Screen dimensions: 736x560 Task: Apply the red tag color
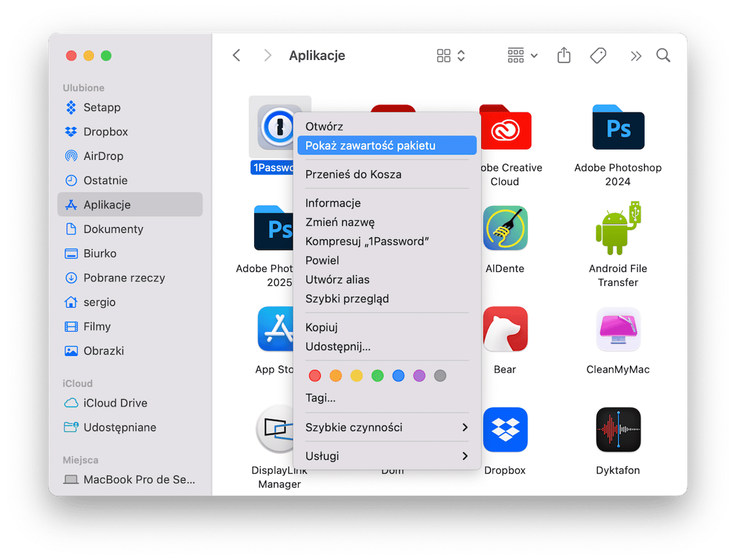coord(315,376)
